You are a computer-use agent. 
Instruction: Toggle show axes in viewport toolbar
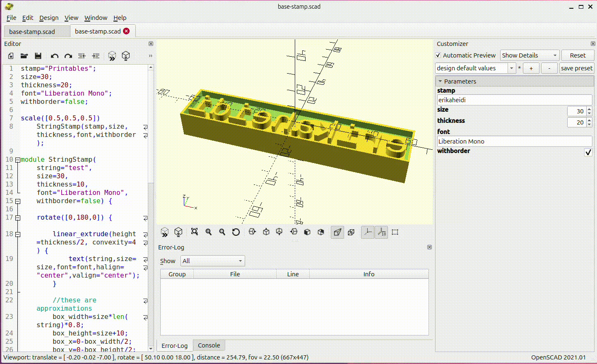coord(368,232)
